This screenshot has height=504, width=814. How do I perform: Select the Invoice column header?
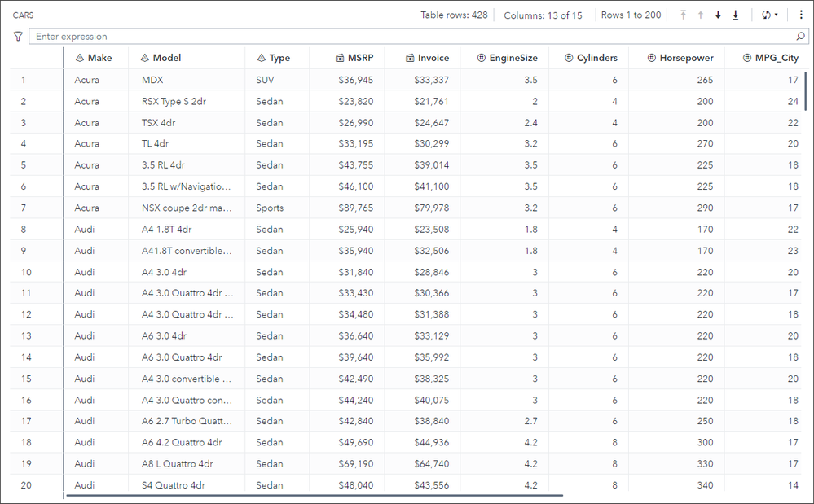[x=423, y=58]
